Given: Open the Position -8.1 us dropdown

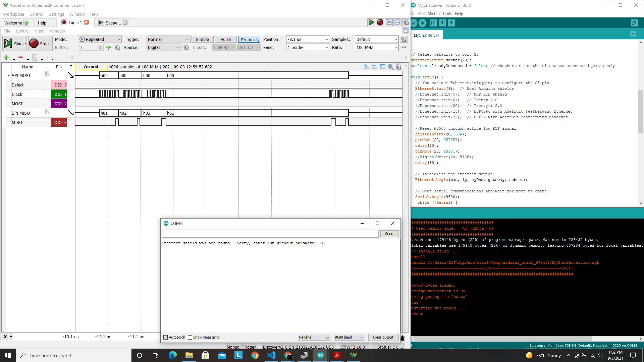Looking at the screenshot, I should pyautogui.click(x=308, y=39).
